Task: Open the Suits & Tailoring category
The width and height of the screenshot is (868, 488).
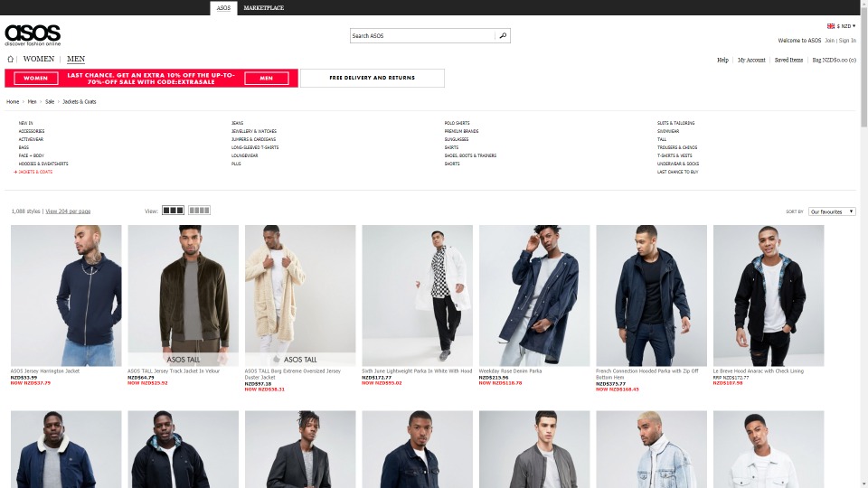Action: (675, 123)
